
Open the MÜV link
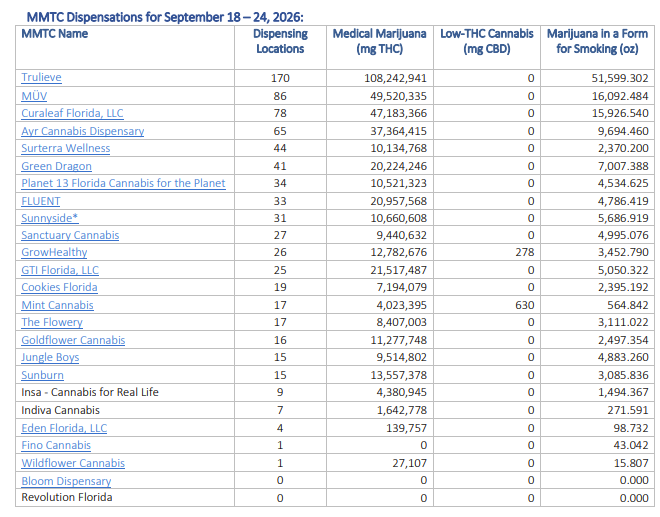click(x=34, y=96)
